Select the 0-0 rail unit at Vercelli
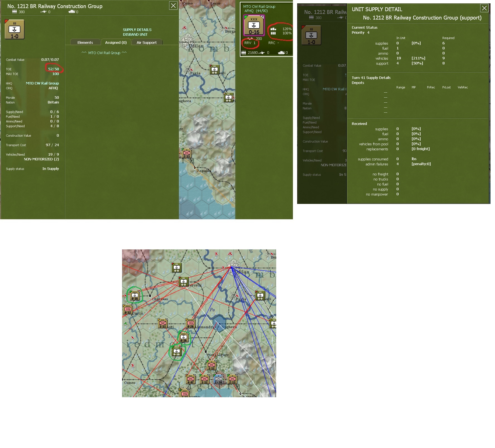This screenshot has width=495, height=448. pos(183,281)
